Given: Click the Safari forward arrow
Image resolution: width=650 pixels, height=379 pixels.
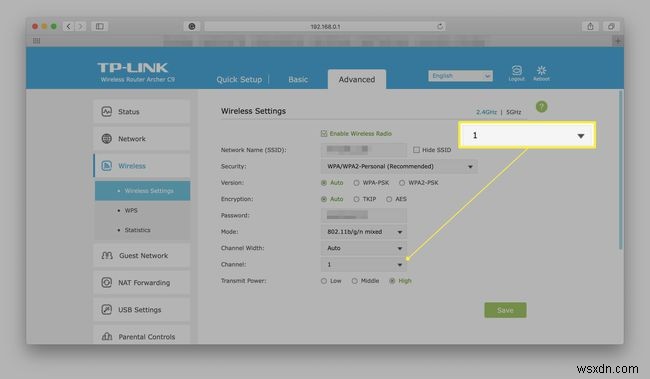Looking at the screenshot, I should (81, 27).
